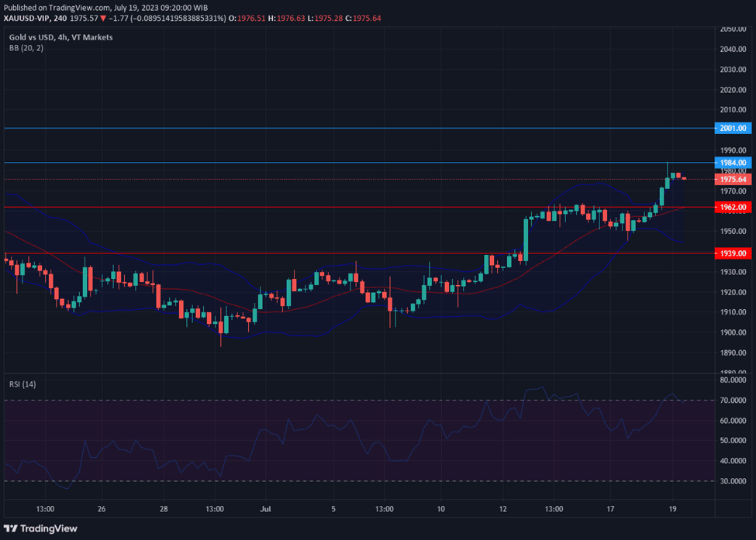This screenshot has width=756, height=540.
Task: Select the 1962.00 red price label
Action: click(733, 208)
